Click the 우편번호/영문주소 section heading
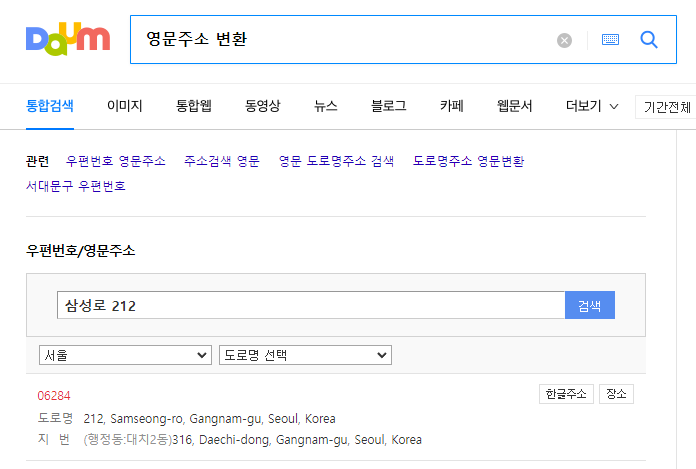This screenshot has width=696, height=469. pyautogui.click(x=80, y=251)
